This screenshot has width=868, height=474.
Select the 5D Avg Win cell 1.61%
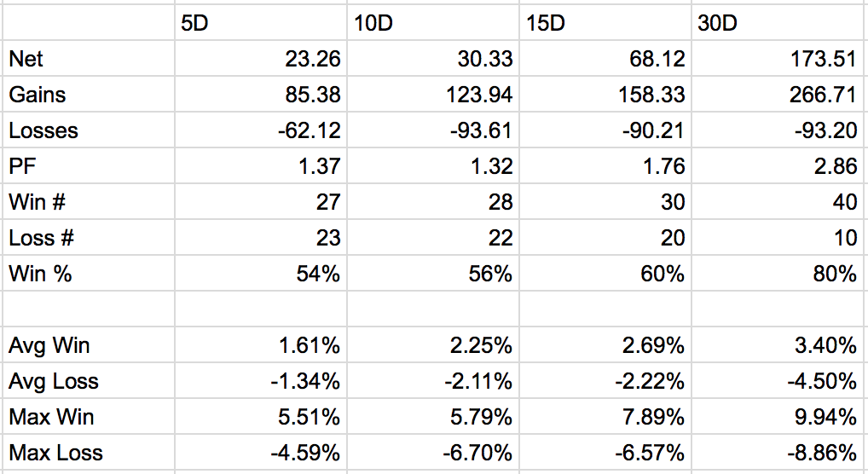point(261,345)
